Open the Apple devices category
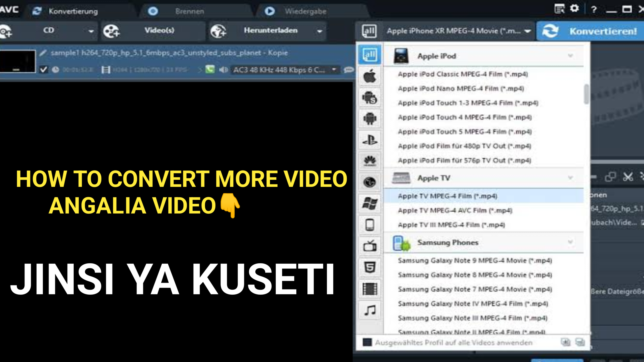Screen dimensions: 644x362 click(x=370, y=76)
